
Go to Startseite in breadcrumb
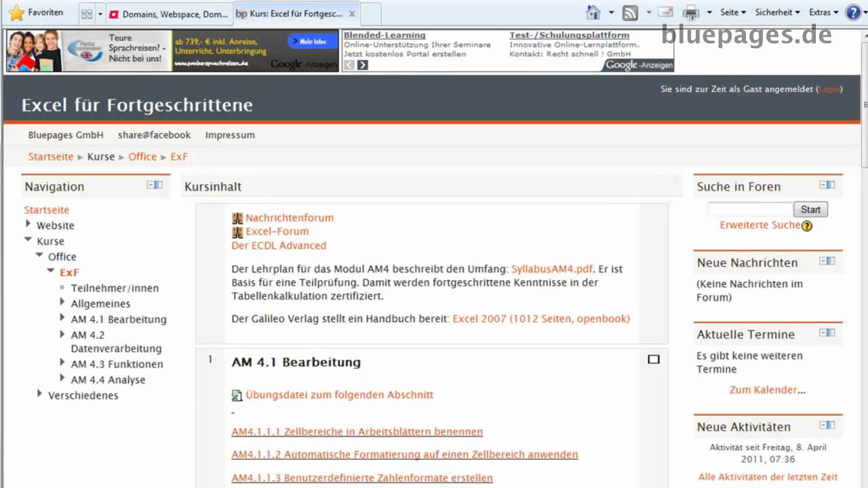coord(51,157)
